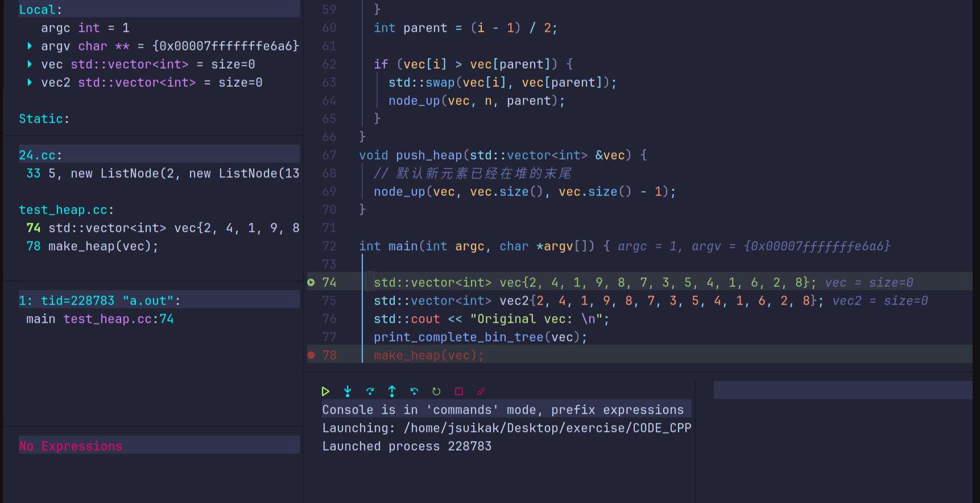
Task: Continue debugging with the play icon
Action: coord(325,391)
